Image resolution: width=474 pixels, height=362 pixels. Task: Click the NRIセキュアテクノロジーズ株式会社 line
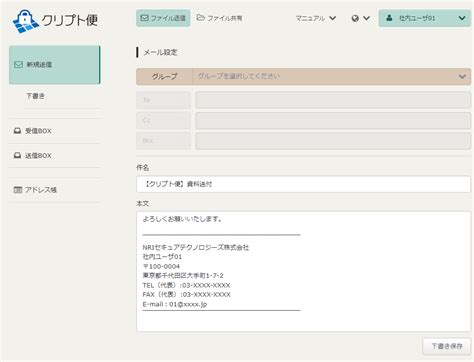click(196, 247)
